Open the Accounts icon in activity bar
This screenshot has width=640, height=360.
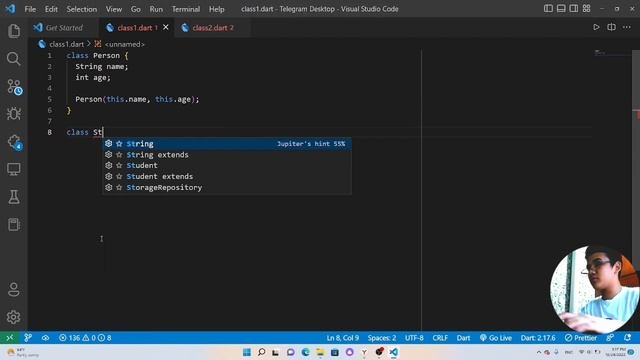pos(14,289)
